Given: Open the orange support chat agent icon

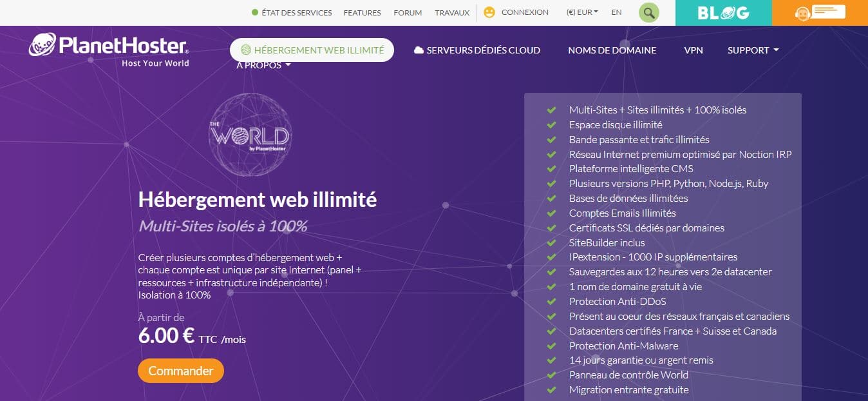Looking at the screenshot, I should tap(802, 14).
